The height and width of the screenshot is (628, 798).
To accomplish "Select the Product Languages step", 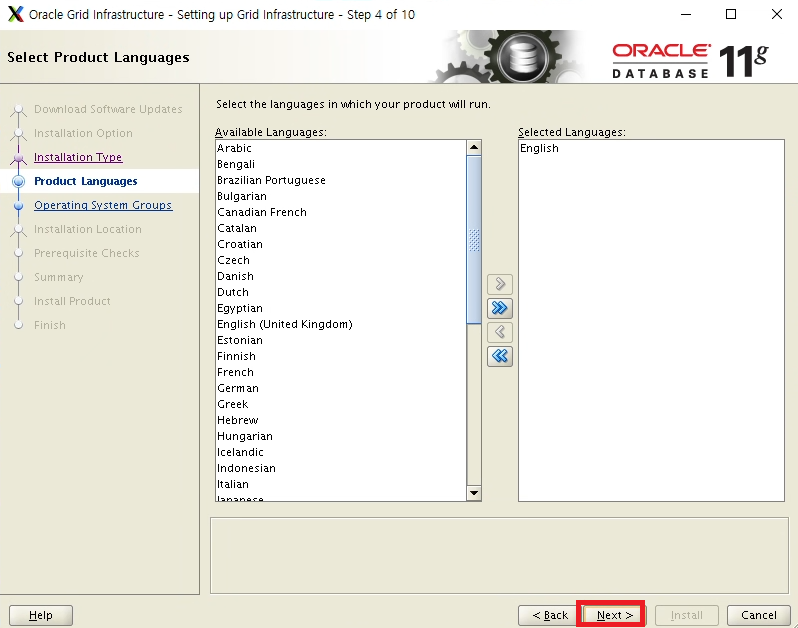I will 86,181.
